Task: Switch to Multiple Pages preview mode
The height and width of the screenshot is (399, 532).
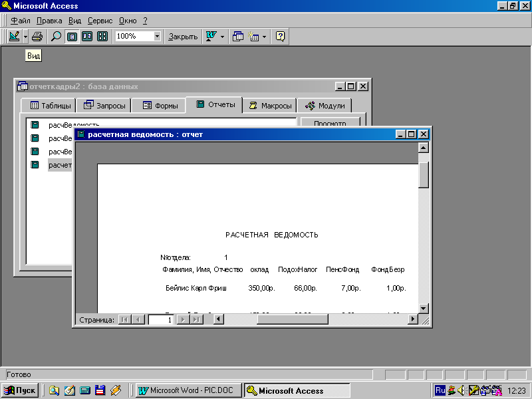Action: pyautogui.click(x=102, y=36)
